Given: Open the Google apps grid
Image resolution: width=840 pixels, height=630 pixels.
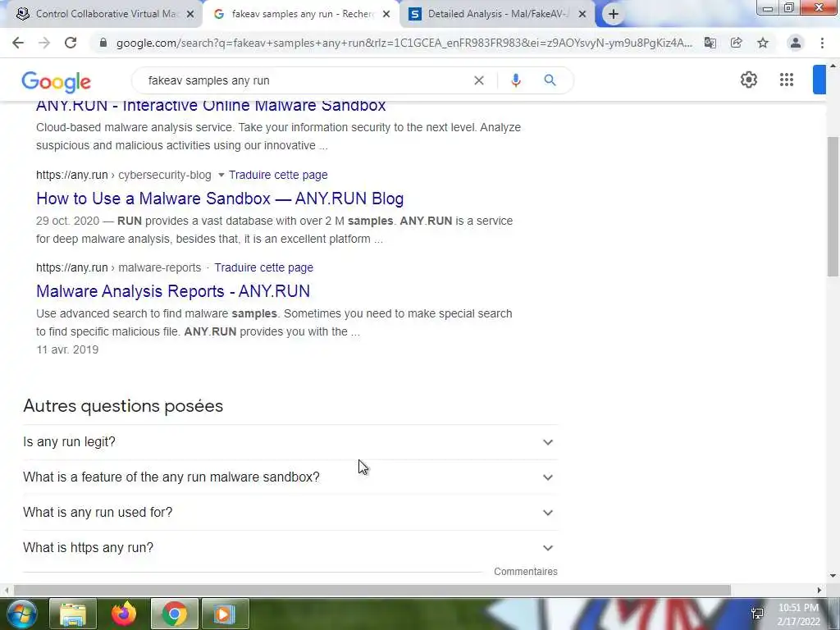Looking at the screenshot, I should pyautogui.click(x=787, y=80).
